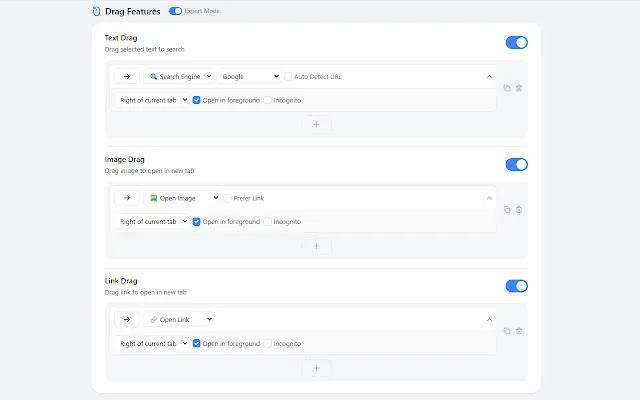The height and width of the screenshot is (400, 640).
Task: Click the 'Drag link to open in new tab' text
Action: (145, 293)
